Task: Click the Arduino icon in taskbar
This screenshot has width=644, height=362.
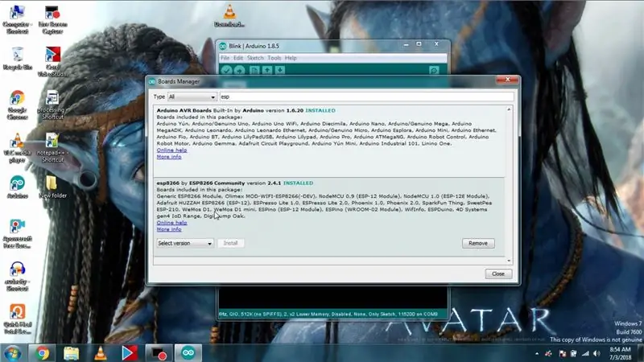Action: pyautogui.click(x=188, y=353)
